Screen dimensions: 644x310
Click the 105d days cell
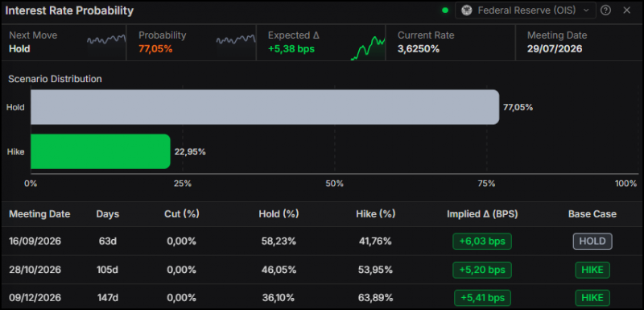108,270
